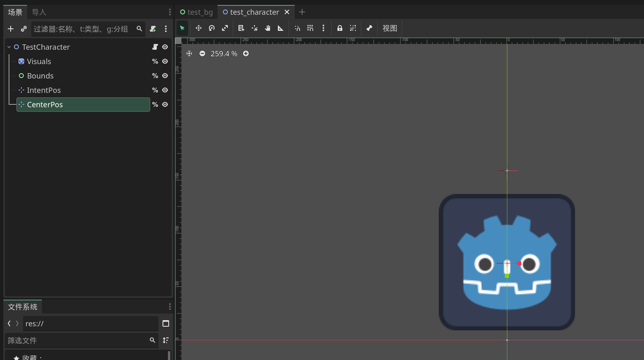The image size is (644, 360).
Task: Select the Ruler measurement tool
Action: coord(281,28)
